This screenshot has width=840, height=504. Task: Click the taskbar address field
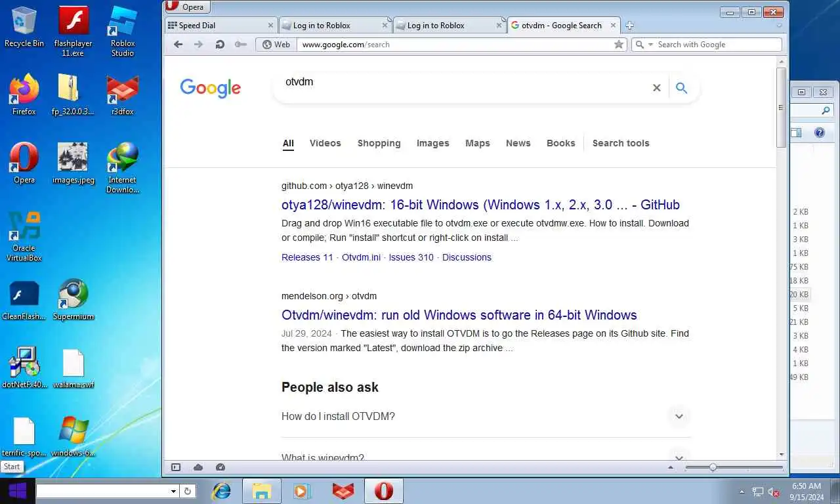point(102,491)
